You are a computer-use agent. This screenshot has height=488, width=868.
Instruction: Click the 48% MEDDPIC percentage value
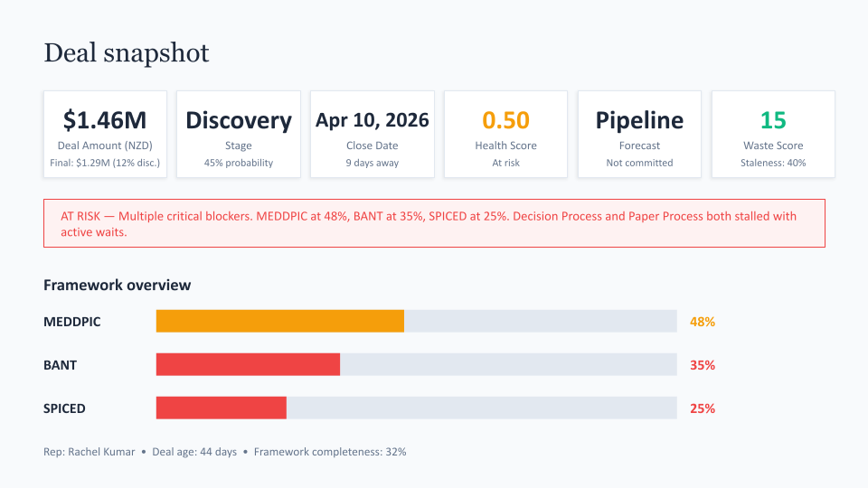point(703,322)
